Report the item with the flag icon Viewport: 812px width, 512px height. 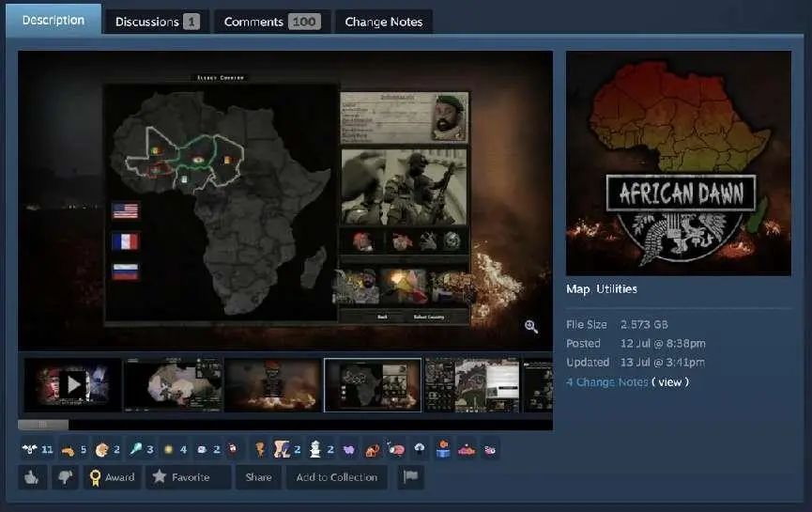(410, 476)
